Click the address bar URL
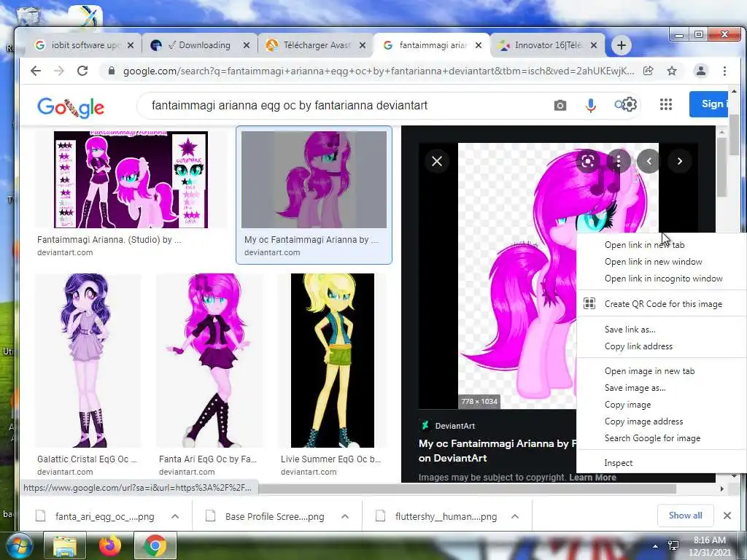Viewport: 747px width, 560px height. 379,71
